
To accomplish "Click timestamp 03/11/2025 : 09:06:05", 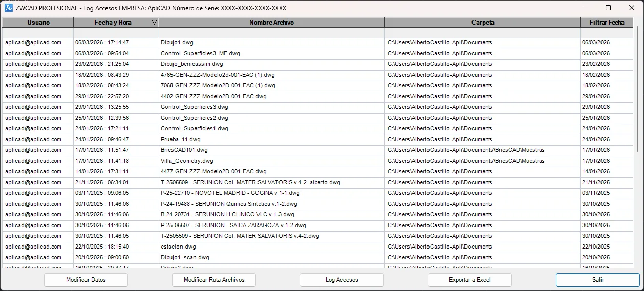I will tap(102, 193).
